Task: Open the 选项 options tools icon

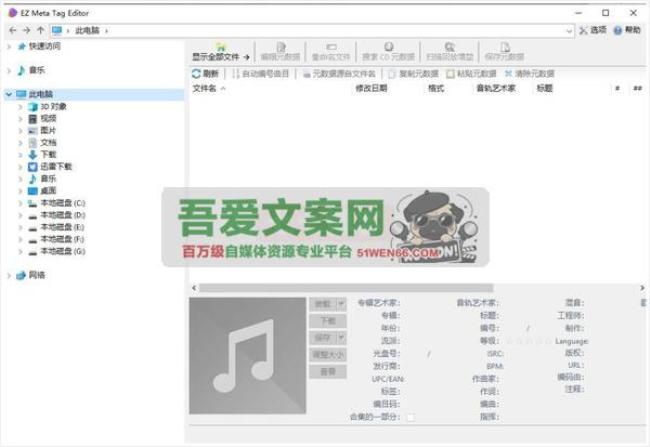Action: (593, 30)
